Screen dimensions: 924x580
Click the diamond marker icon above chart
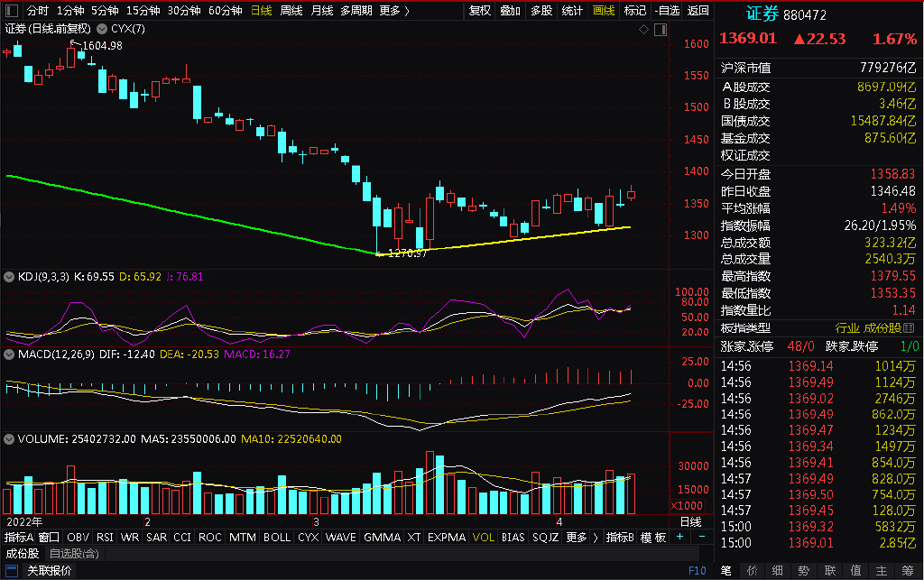pos(643,30)
